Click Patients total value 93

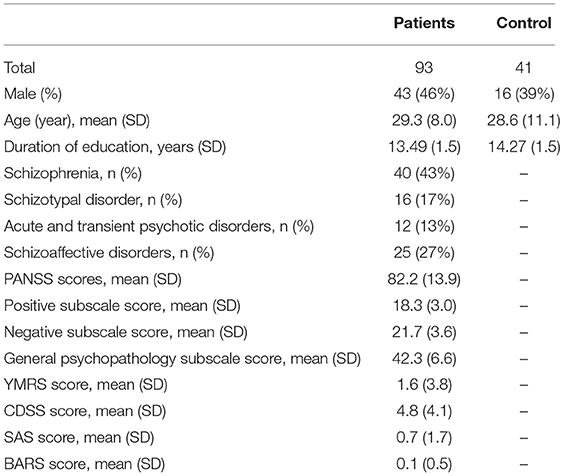coord(424,68)
